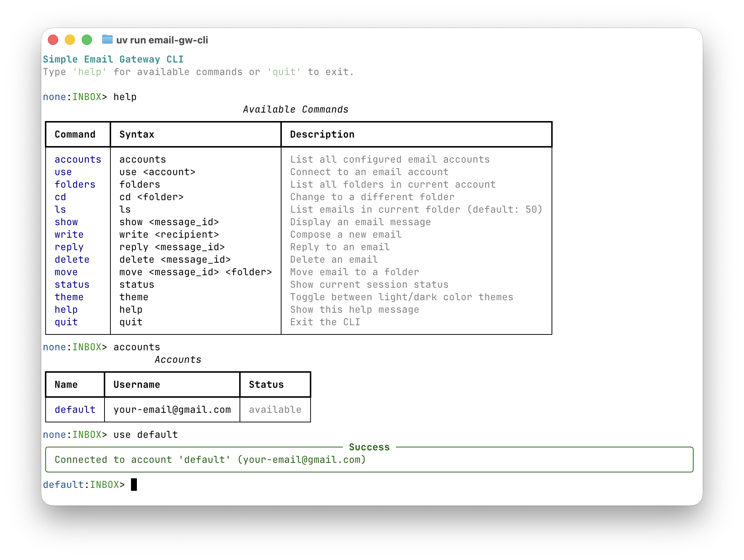Click 'List all folders in current account'
The height and width of the screenshot is (560, 744).
coord(393,184)
